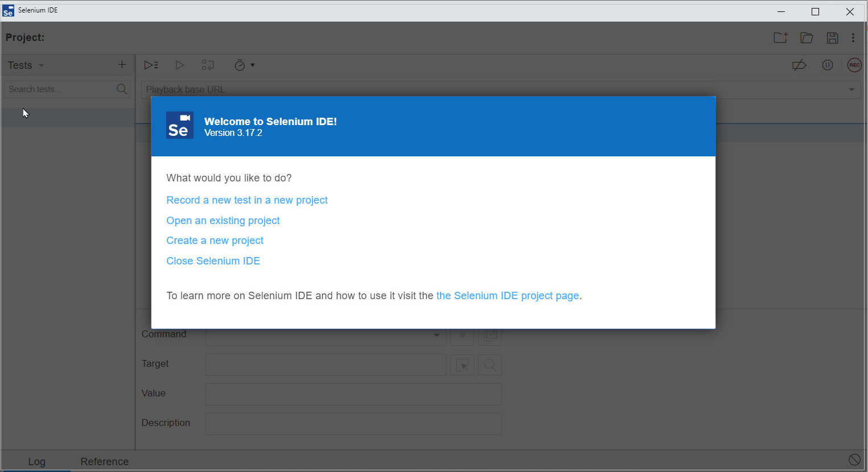Screen dimensions: 868x472
Task: Select the Log tab
Action: coord(36,461)
